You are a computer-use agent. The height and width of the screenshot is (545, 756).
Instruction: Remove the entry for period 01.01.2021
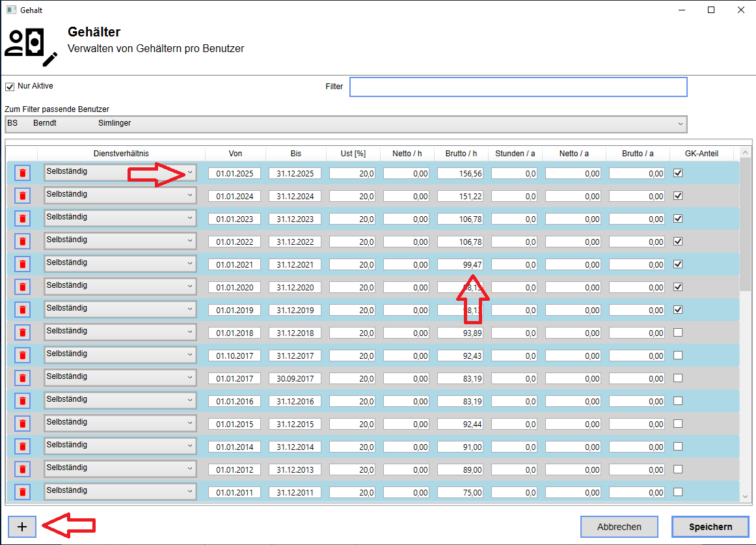click(22, 264)
